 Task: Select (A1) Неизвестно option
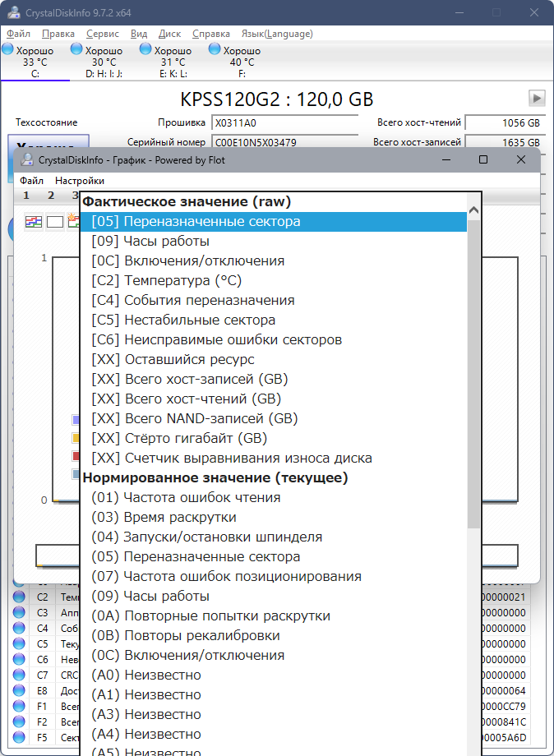click(x=274, y=694)
